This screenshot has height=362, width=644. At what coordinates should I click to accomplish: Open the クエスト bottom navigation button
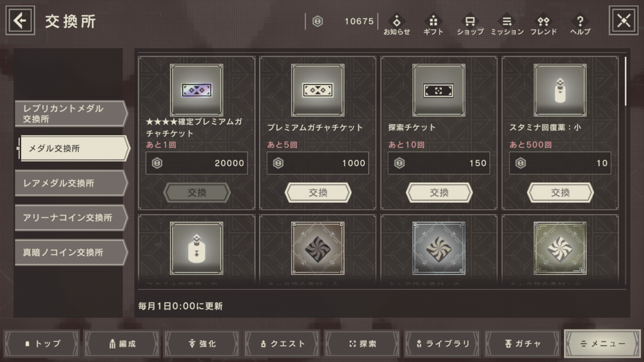tap(282, 344)
